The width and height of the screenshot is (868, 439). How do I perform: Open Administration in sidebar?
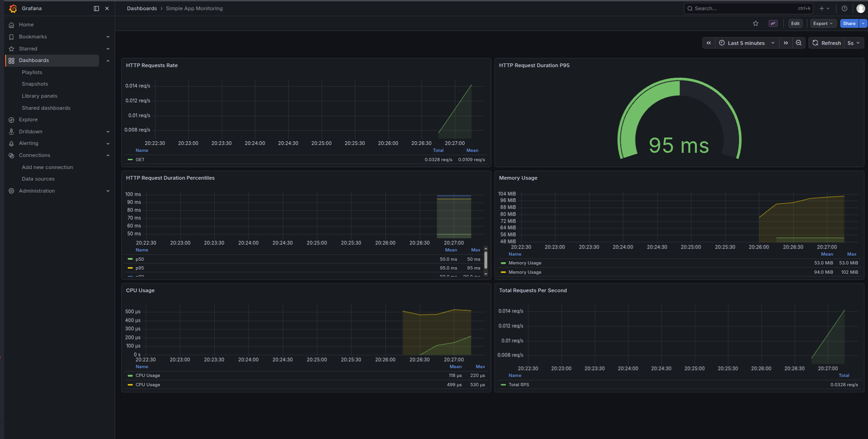(x=37, y=191)
